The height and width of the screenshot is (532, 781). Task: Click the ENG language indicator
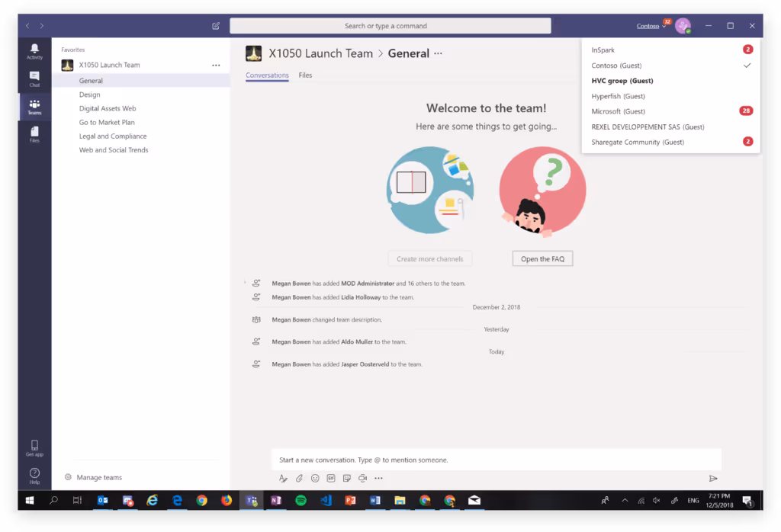pyautogui.click(x=693, y=501)
